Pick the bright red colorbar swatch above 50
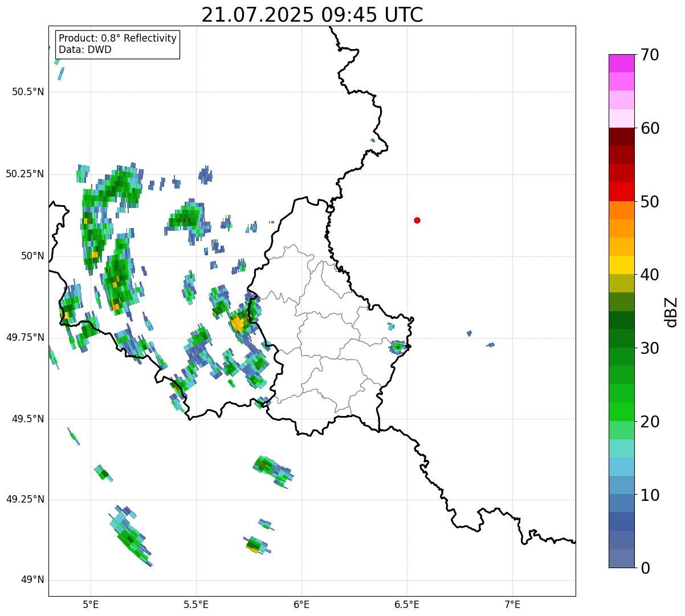The height and width of the screenshot is (616, 685). [x=621, y=191]
